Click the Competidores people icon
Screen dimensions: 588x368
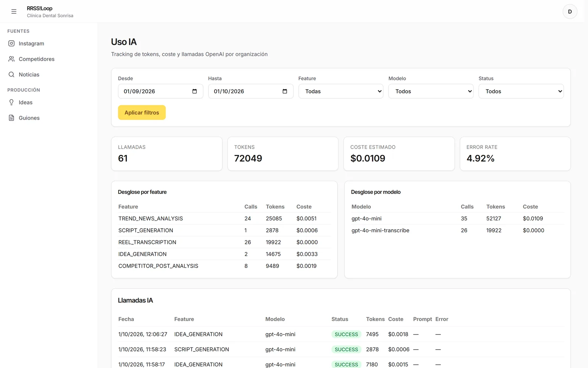[x=11, y=59]
